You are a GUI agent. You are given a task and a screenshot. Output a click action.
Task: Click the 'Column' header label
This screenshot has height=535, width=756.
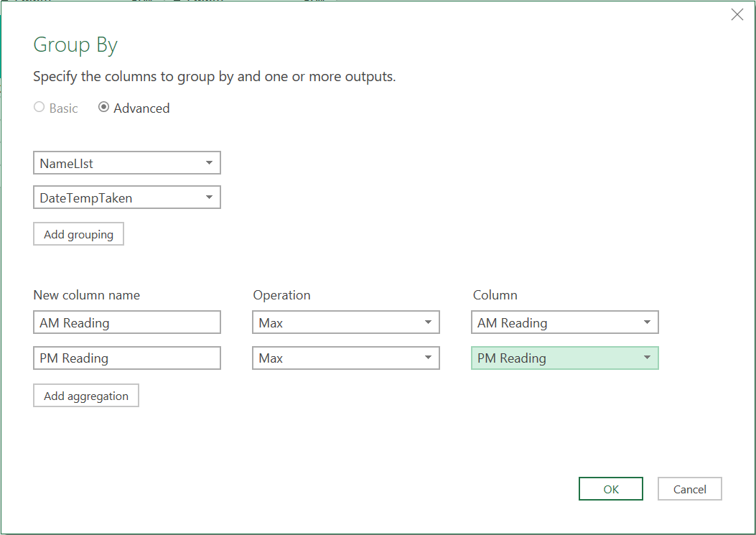point(495,294)
